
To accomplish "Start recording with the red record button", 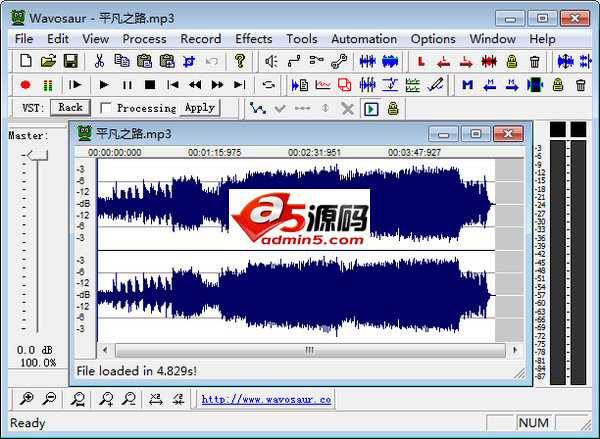I will (26, 85).
